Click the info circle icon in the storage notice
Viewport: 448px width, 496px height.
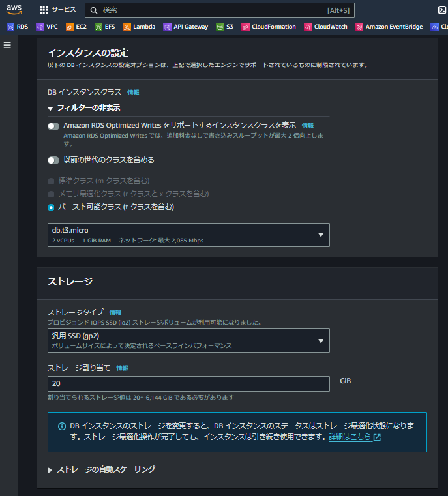[62, 426]
